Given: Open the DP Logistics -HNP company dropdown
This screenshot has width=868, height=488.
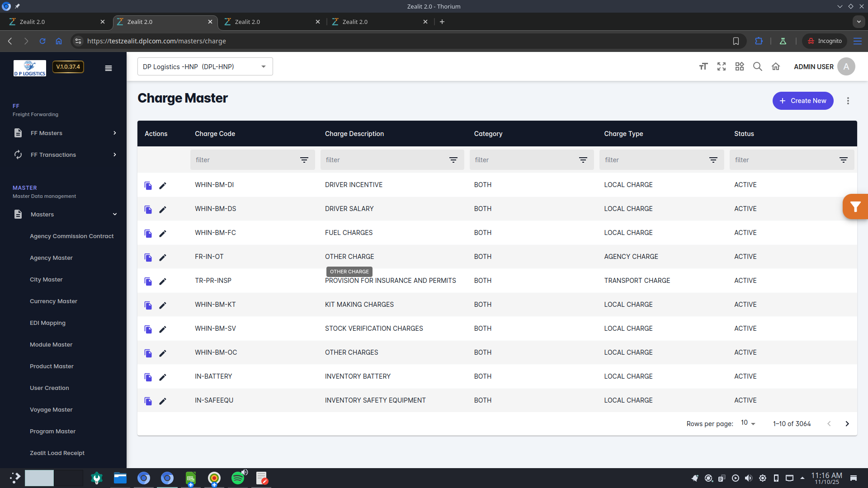Looking at the screenshot, I should (205, 67).
